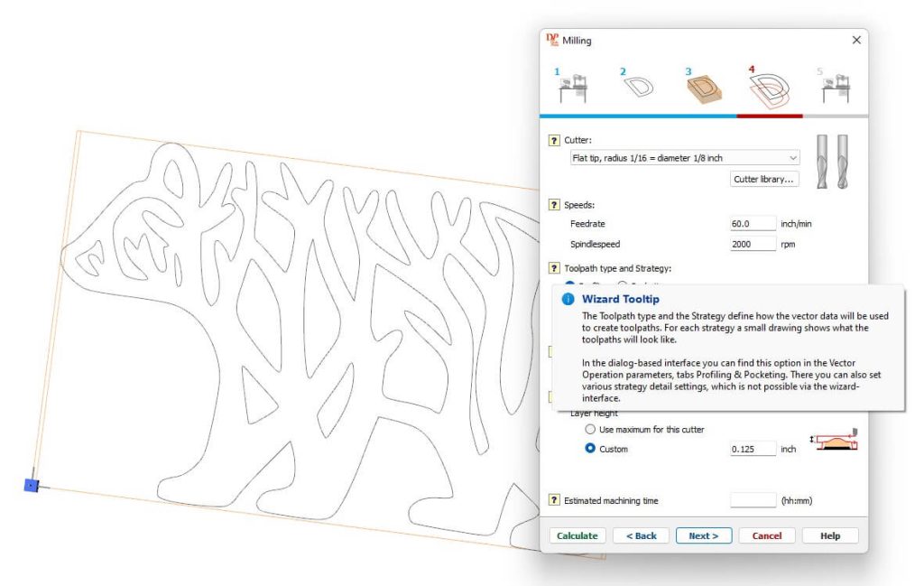Click the Spindlespeed value field

(x=753, y=244)
